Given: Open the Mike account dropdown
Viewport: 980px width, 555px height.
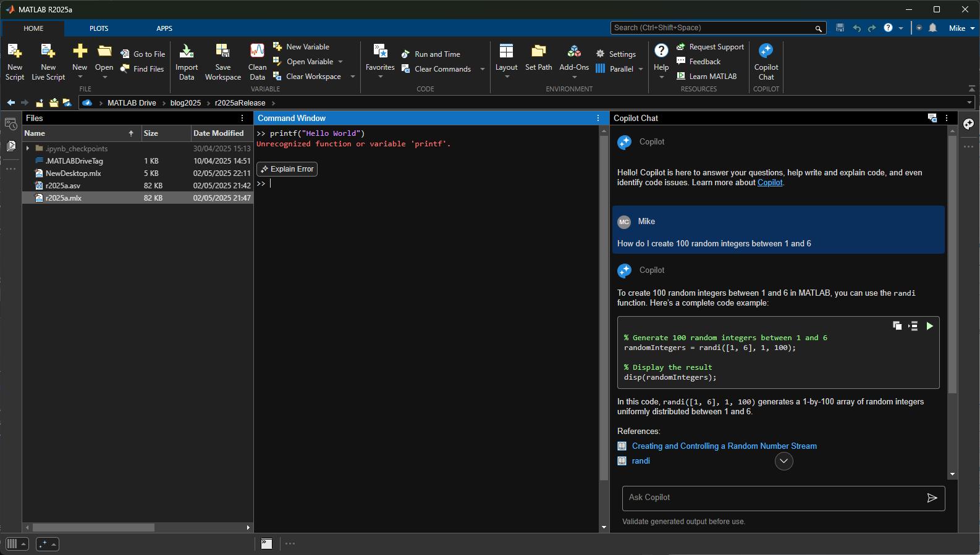Looking at the screenshot, I should 961,28.
